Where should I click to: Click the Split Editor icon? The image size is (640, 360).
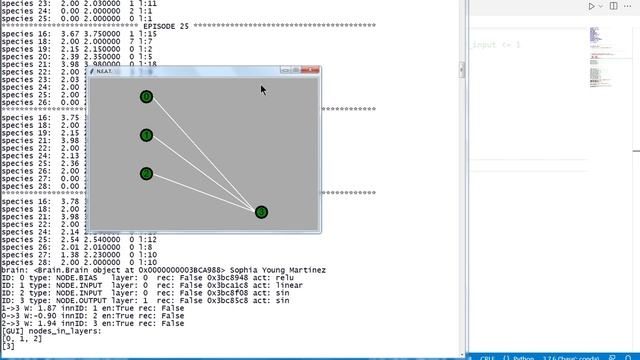(x=613, y=6)
